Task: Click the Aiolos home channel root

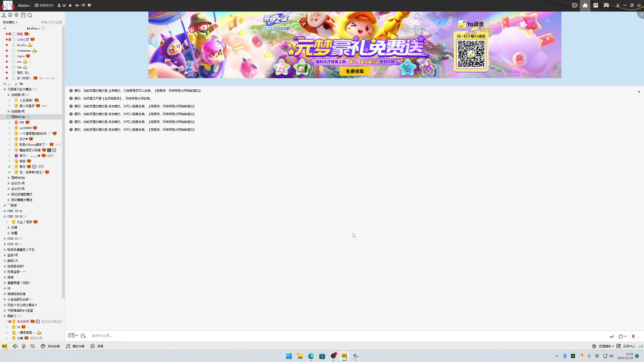Action: pos(33,28)
